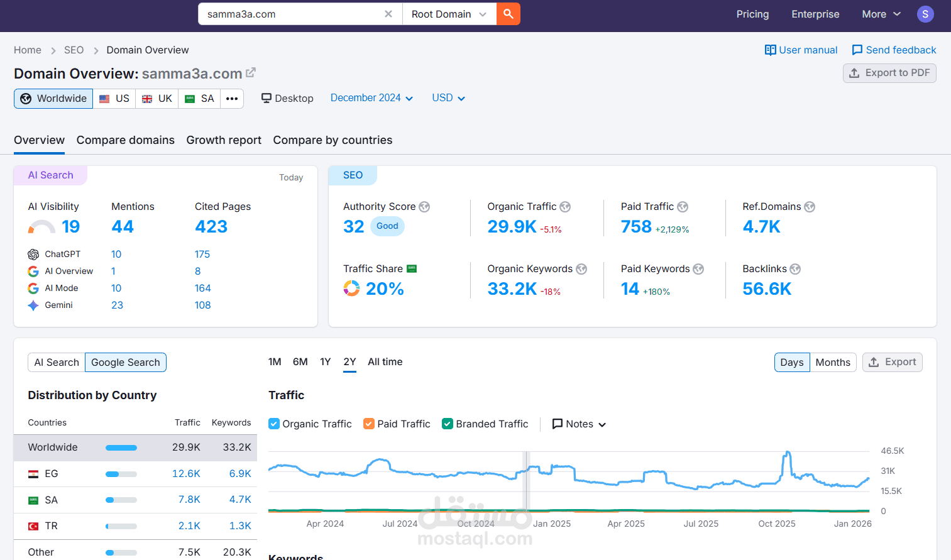
Task: Open samma3a.com external link icon
Action: click(251, 72)
